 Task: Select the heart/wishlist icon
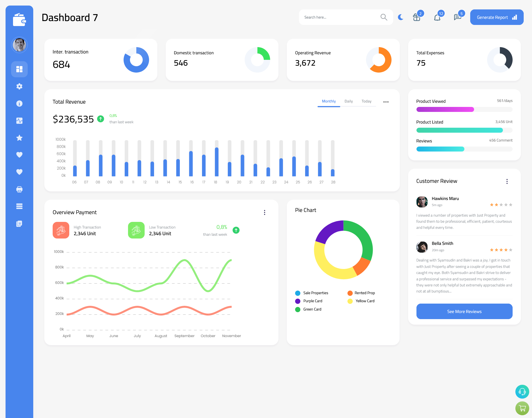tap(19, 155)
